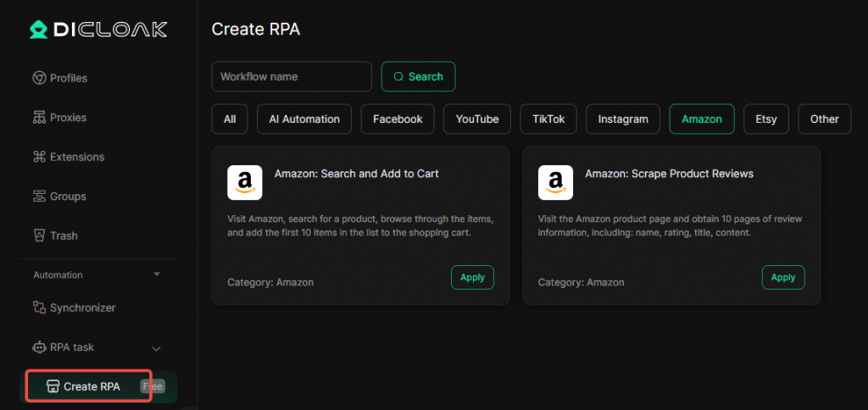Switch to the TikTok category
The image size is (868, 410).
548,119
